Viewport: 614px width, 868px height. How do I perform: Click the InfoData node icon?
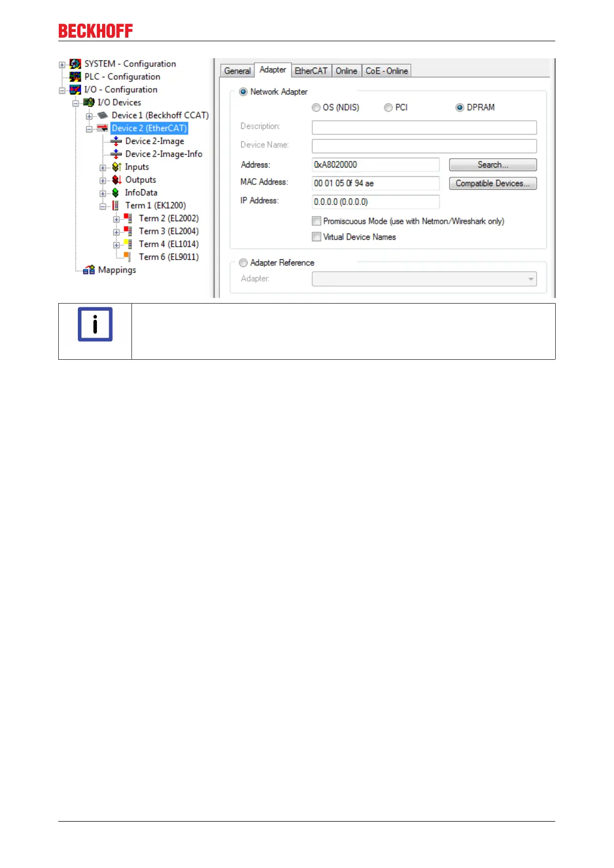pyautogui.click(x=116, y=193)
